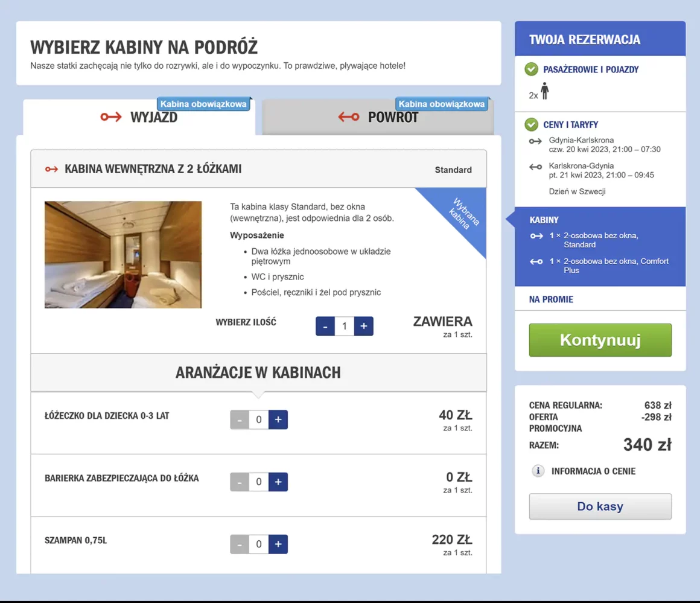
Task: Click the info icon near INFORMACJA O CENIE
Action: (538, 471)
